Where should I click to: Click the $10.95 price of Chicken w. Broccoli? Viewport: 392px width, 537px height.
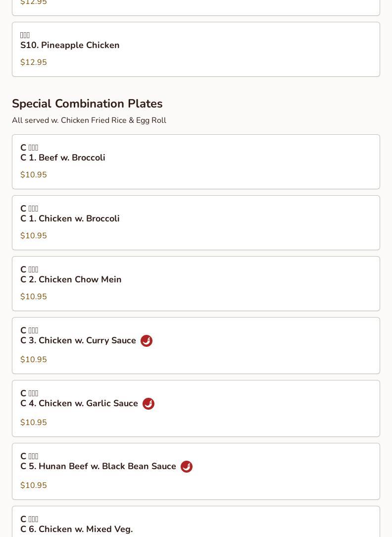pos(34,236)
